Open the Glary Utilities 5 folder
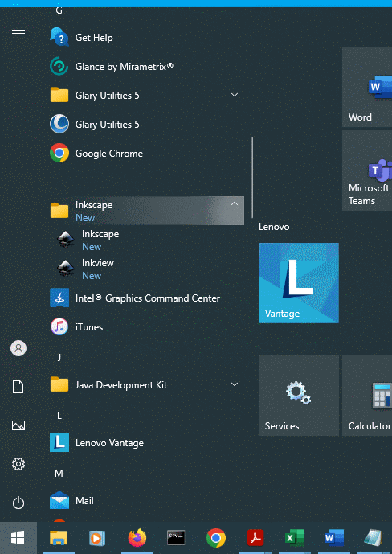Image resolution: width=392 pixels, height=554 pixels. [146, 96]
